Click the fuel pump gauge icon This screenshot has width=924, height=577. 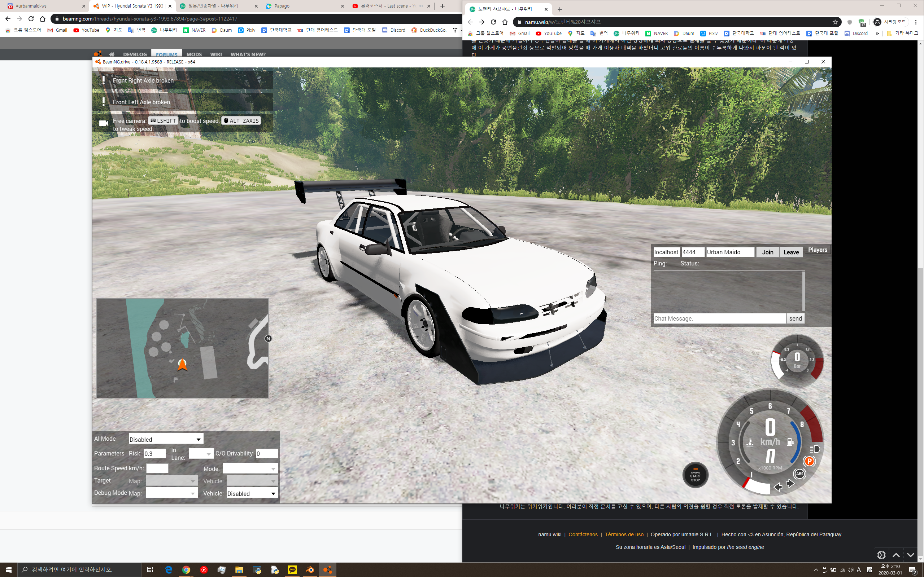click(x=790, y=442)
